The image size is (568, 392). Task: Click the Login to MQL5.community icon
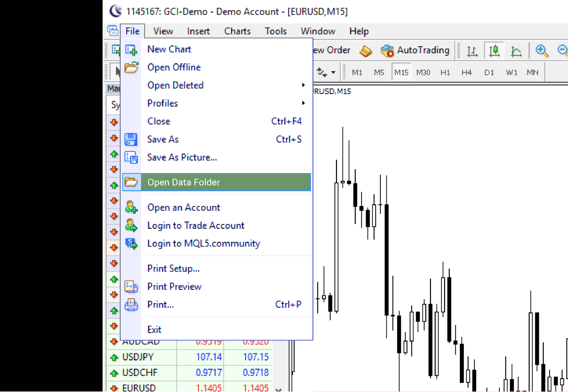[131, 244]
